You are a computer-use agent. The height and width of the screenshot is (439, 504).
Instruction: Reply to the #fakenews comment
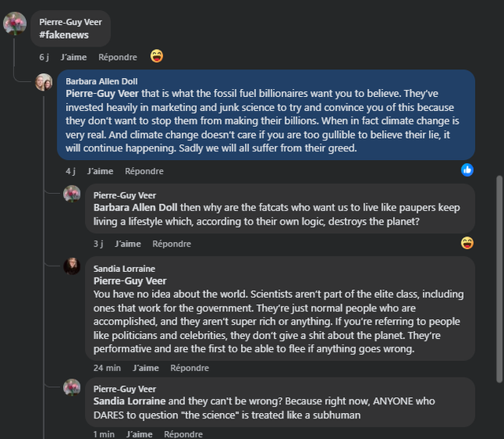tap(117, 58)
